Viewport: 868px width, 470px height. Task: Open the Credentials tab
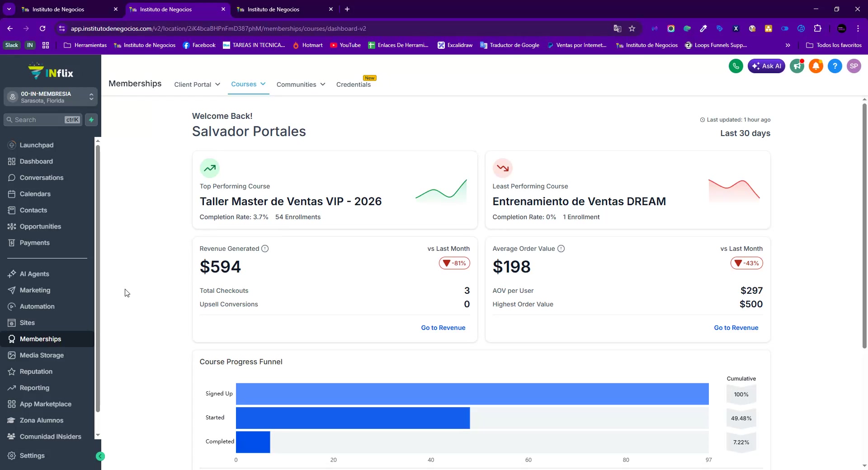(x=353, y=85)
